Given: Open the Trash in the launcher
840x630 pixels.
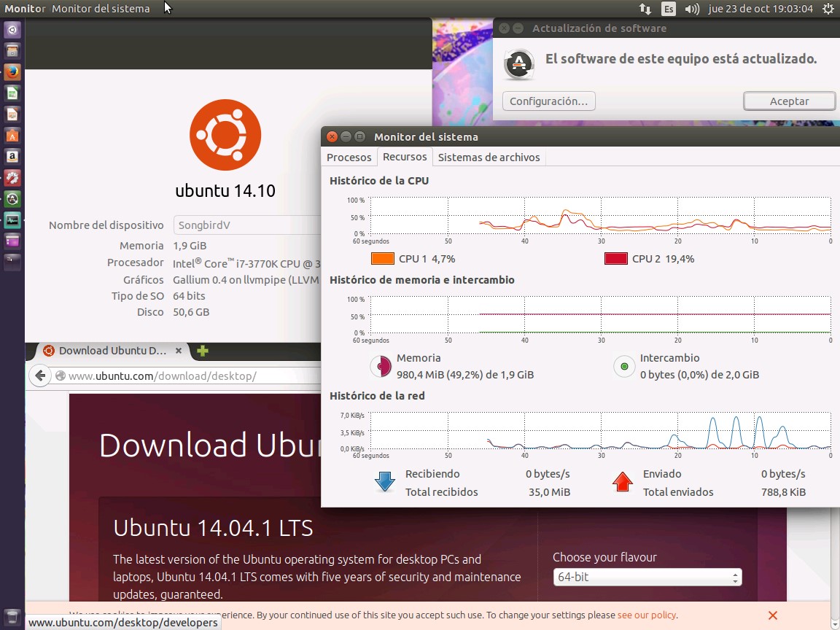Looking at the screenshot, I should click(x=12, y=616).
